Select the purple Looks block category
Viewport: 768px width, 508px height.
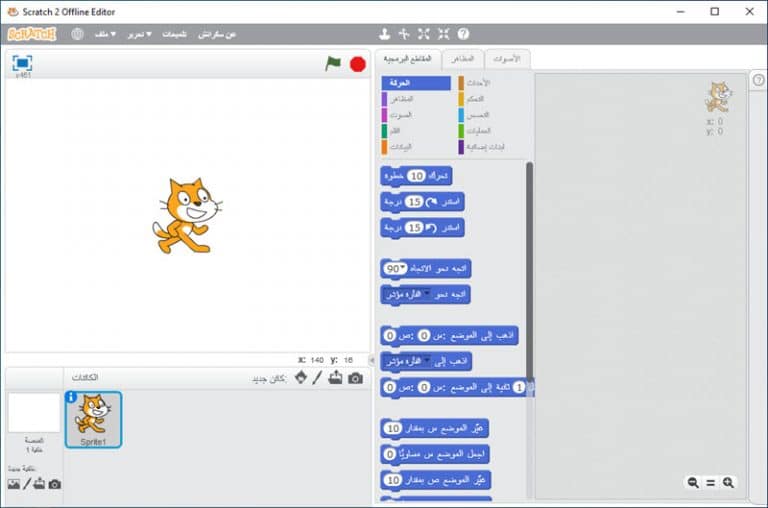coord(416,99)
